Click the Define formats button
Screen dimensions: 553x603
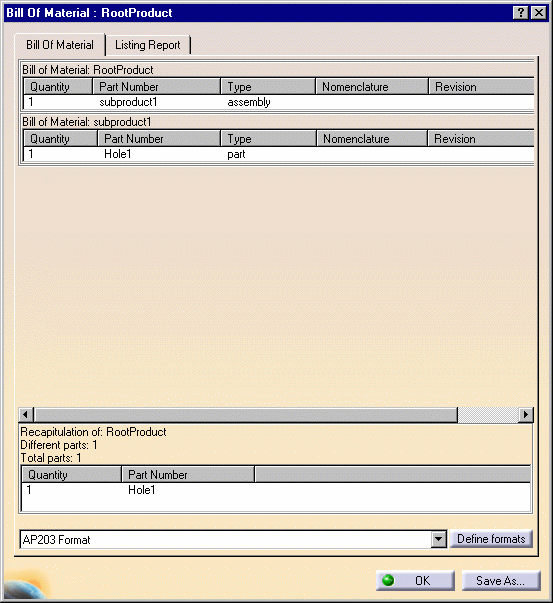point(491,539)
